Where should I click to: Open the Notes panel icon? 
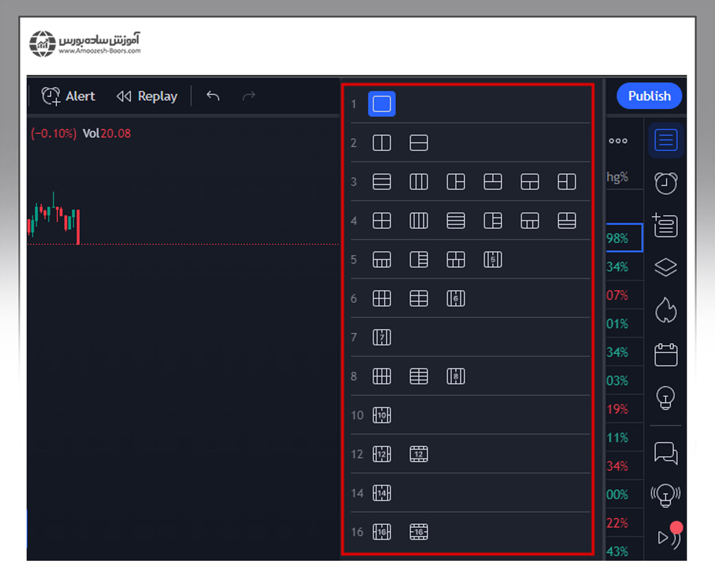pyautogui.click(x=665, y=225)
